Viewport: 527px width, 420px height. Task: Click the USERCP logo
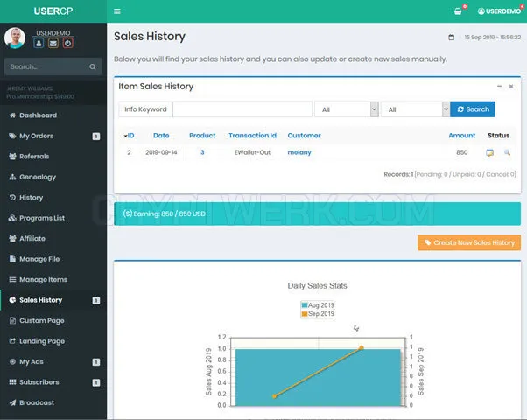click(x=53, y=11)
